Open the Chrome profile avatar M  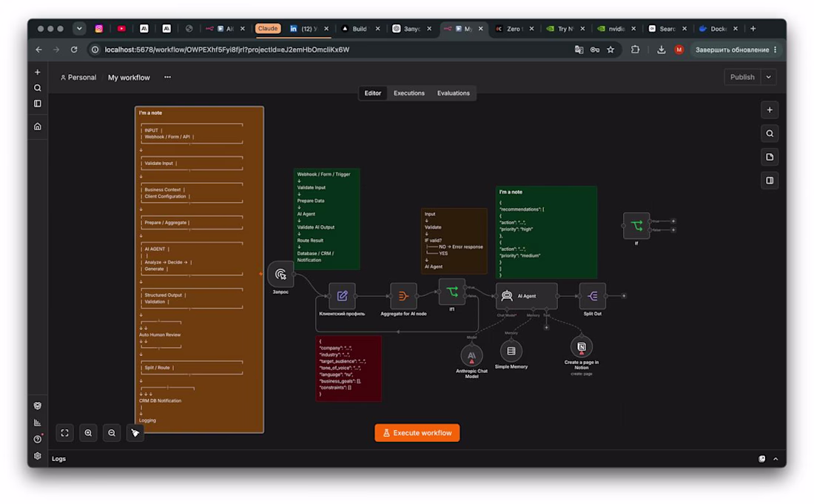[679, 50]
